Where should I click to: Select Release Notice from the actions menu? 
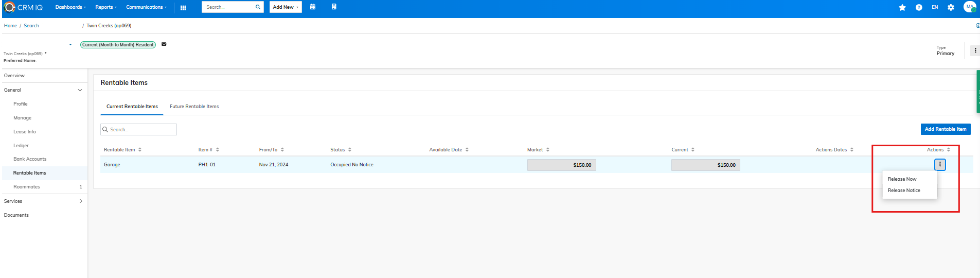click(x=904, y=190)
